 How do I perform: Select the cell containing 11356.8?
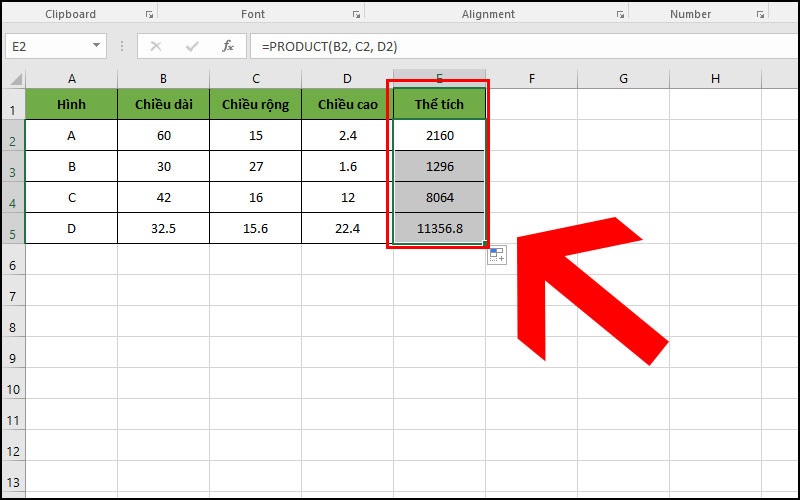coord(440,228)
